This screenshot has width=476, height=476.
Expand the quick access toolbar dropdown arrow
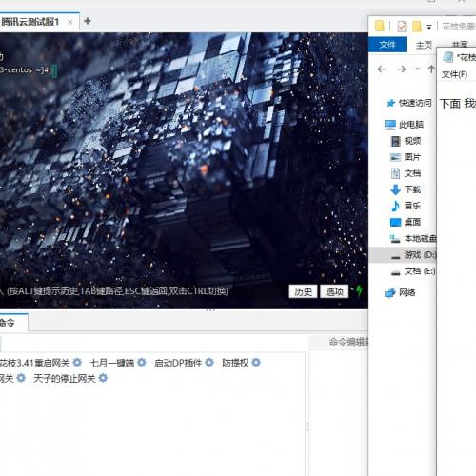429,27
